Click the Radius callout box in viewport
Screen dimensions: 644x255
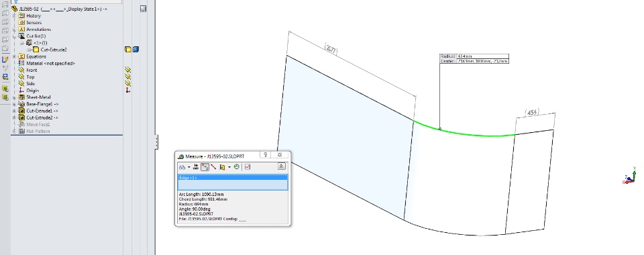click(474, 58)
